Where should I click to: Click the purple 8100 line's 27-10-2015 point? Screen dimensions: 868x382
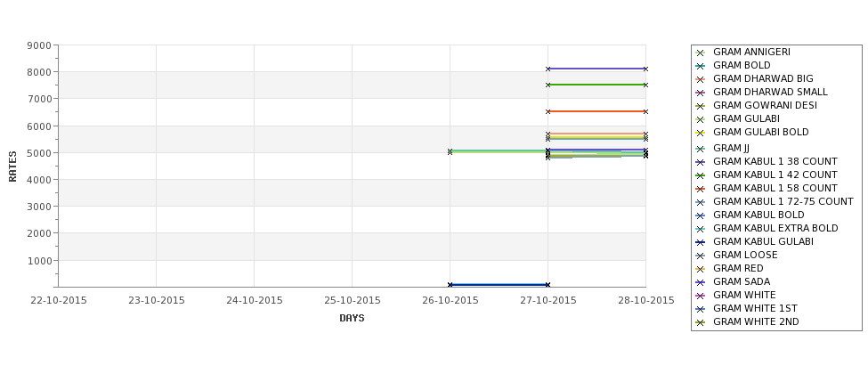click(548, 69)
